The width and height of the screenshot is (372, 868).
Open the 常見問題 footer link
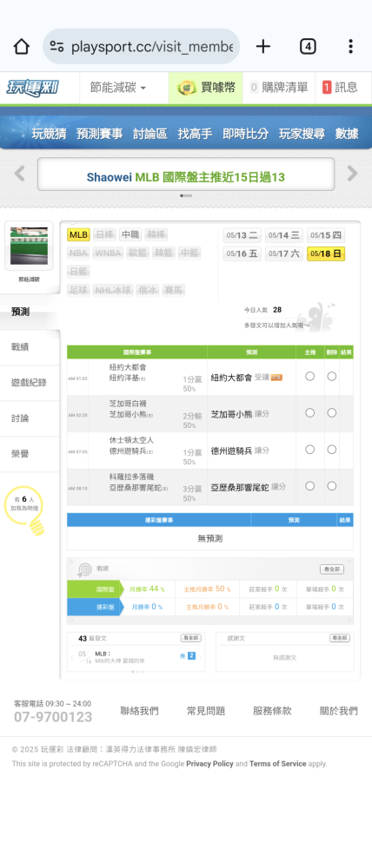[x=206, y=711]
